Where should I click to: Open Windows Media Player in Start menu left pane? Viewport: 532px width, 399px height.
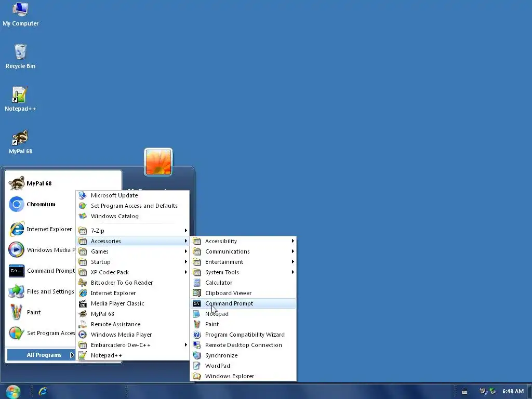pyautogui.click(x=41, y=250)
